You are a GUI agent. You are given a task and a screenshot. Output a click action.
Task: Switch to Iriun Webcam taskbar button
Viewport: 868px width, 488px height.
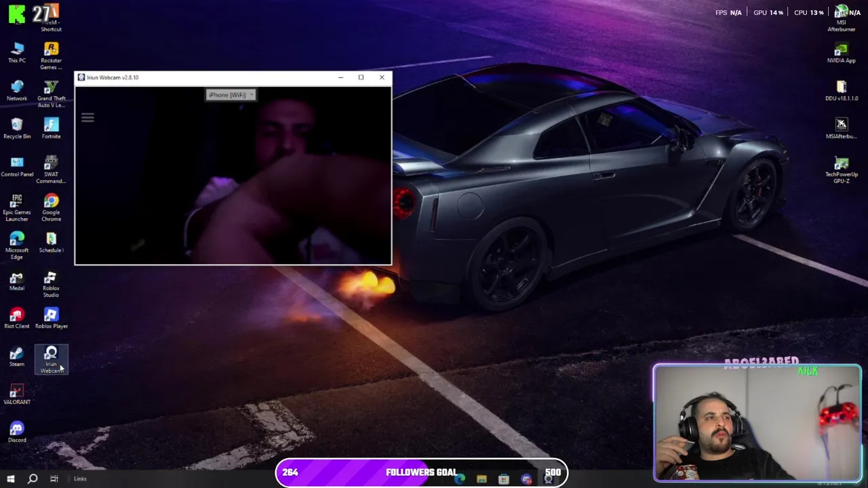coord(548,479)
